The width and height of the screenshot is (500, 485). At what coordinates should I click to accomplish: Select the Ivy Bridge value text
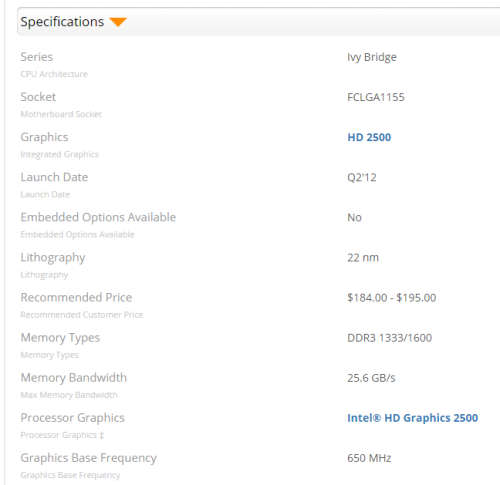pyautogui.click(x=372, y=57)
